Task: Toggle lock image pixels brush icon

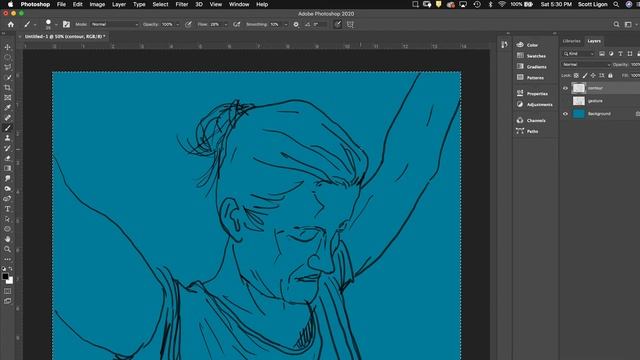Action: click(x=585, y=76)
